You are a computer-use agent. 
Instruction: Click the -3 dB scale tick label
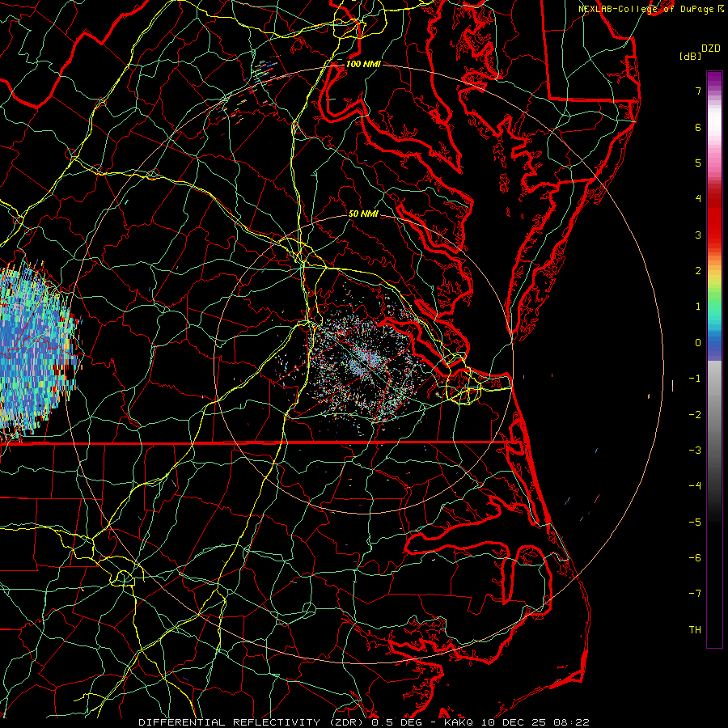[x=695, y=451]
